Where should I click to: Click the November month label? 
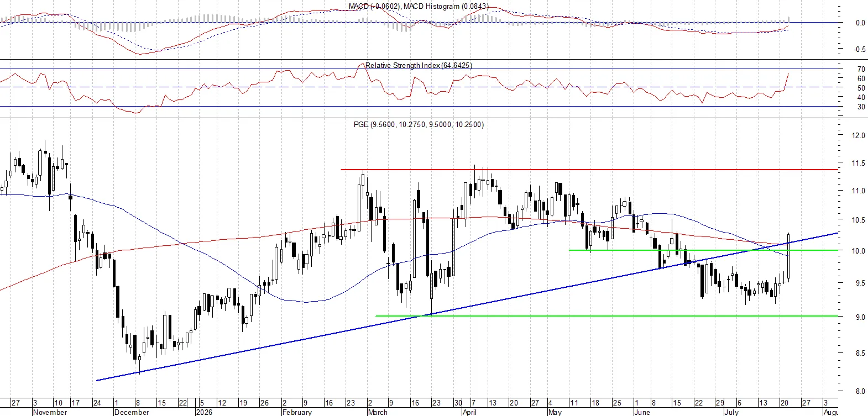[x=50, y=412]
